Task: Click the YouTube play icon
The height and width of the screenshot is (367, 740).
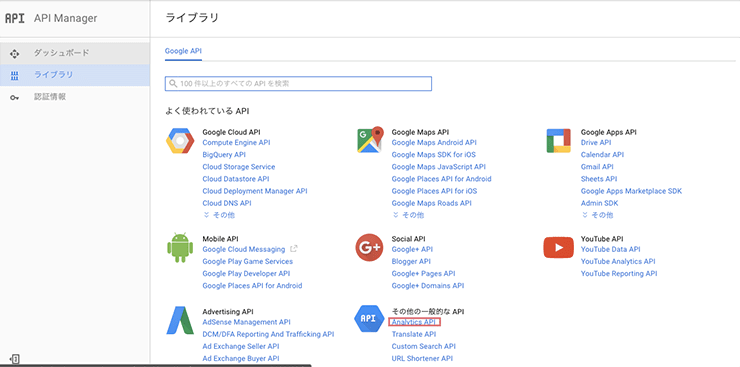Action: click(558, 248)
